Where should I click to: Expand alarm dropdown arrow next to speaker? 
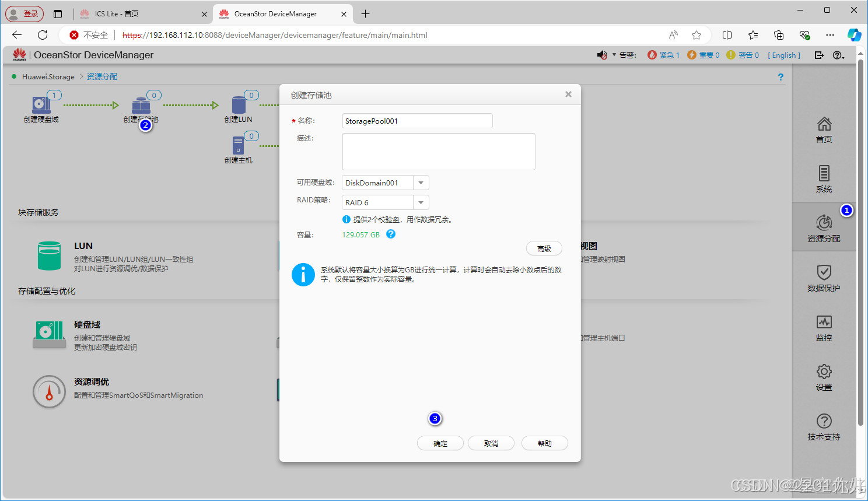pyautogui.click(x=614, y=55)
